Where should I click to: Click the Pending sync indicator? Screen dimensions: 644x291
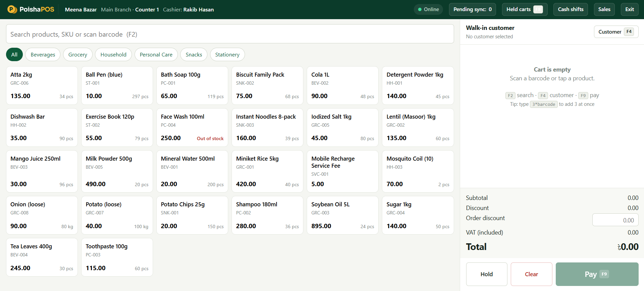pos(473,9)
